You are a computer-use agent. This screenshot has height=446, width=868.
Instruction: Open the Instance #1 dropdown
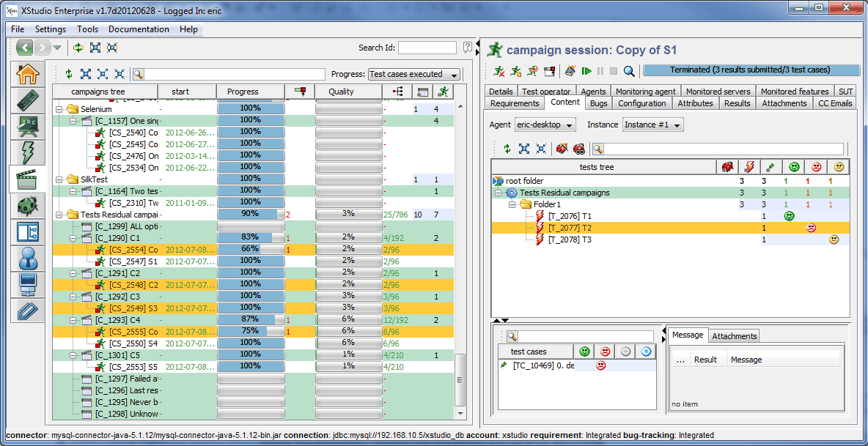[652, 124]
